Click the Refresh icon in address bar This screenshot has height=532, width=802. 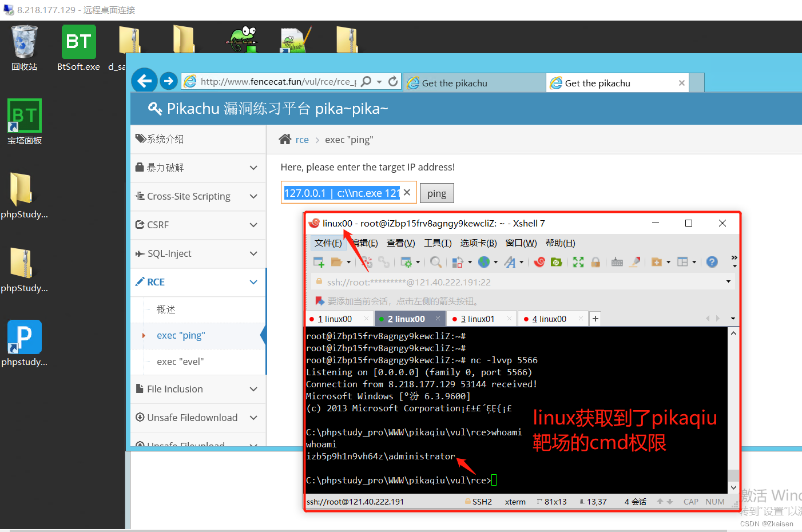[x=393, y=81]
